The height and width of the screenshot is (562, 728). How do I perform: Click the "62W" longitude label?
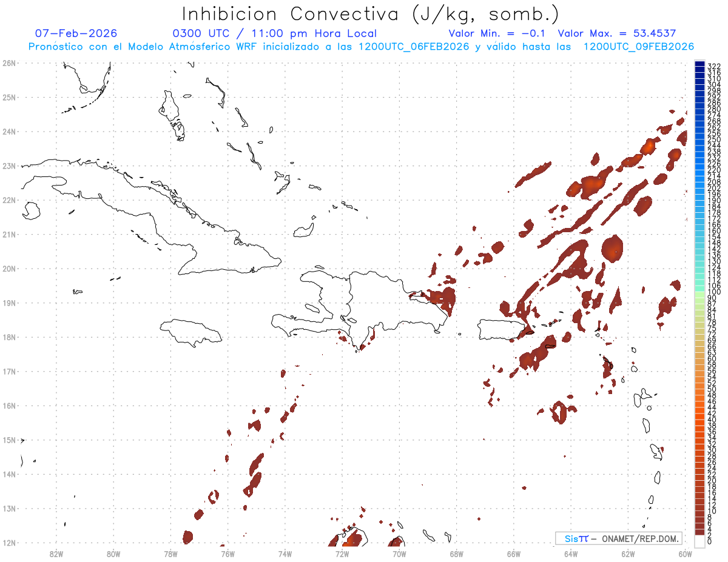pos(629,554)
